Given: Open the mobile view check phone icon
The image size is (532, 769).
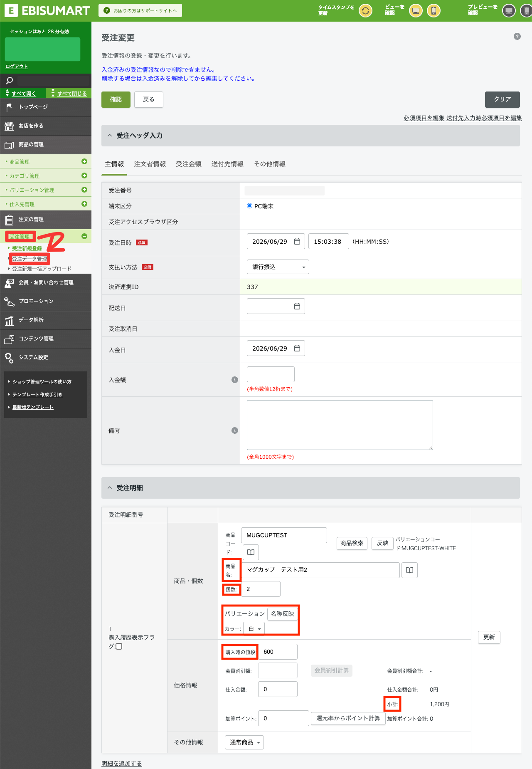Looking at the screenshot, I should pyautogui.click(x=433, y=11).
